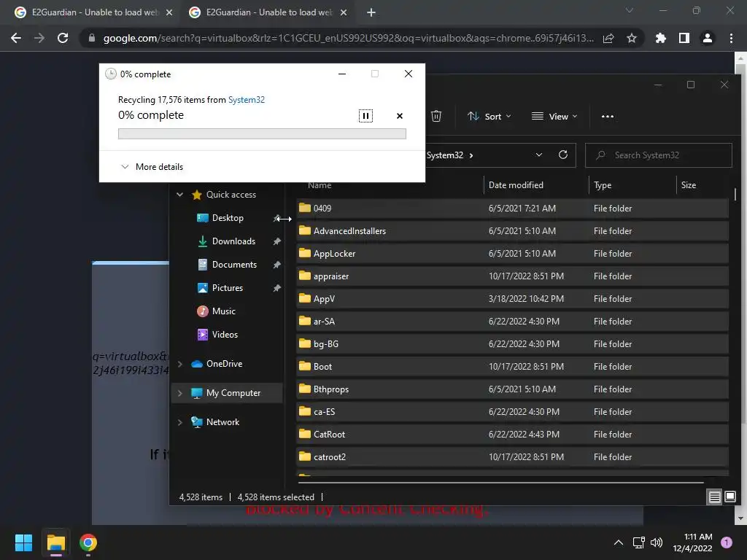This screenshot has width=747, height=560.
Task: Open Chrome Extensions puzzle icon
Action: 660,38
